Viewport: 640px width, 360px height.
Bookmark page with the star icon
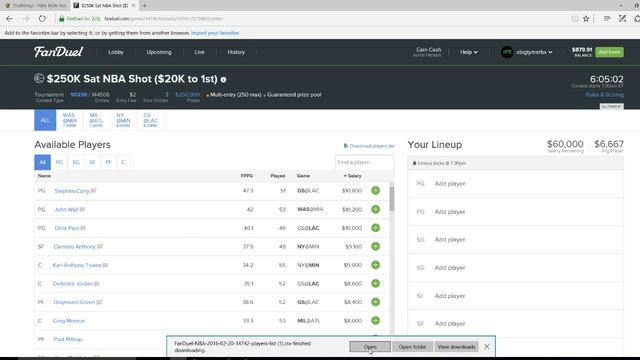[586, 19]
